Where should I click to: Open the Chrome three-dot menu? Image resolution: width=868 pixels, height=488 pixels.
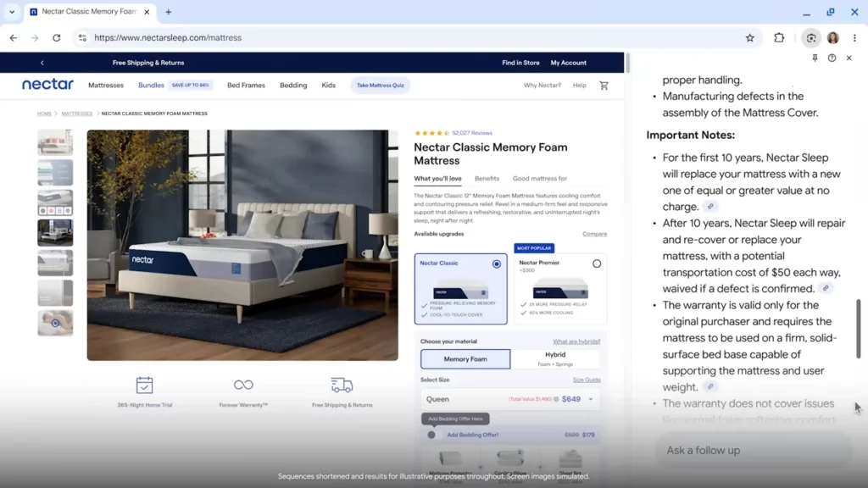click(854, 38)
